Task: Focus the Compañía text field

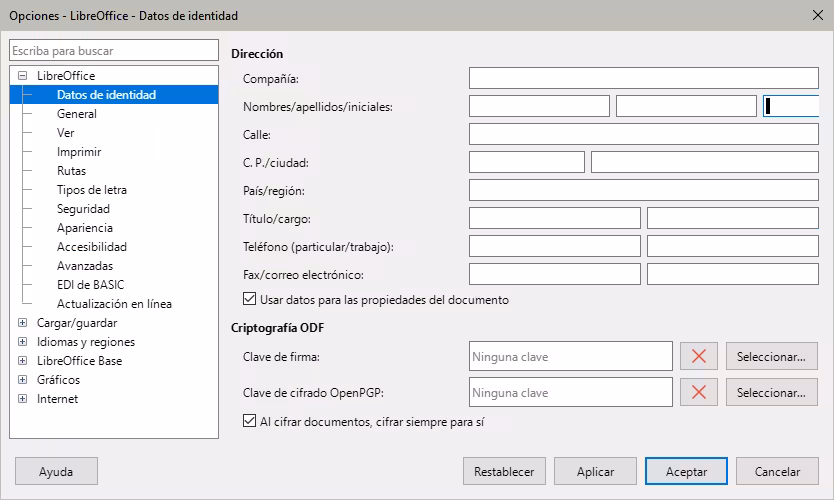Action: (x=644, y=78)
